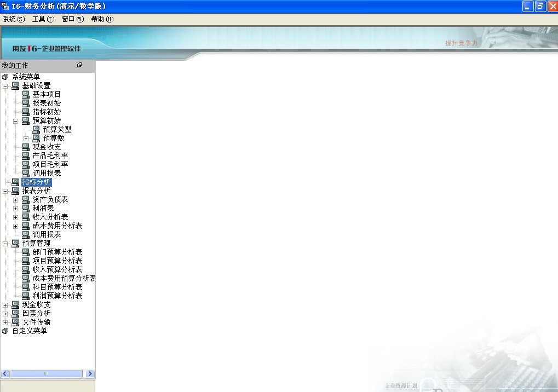Expand the 收入分析表 tree node
This screenshot has width=558, height=392.
(16, 218)
